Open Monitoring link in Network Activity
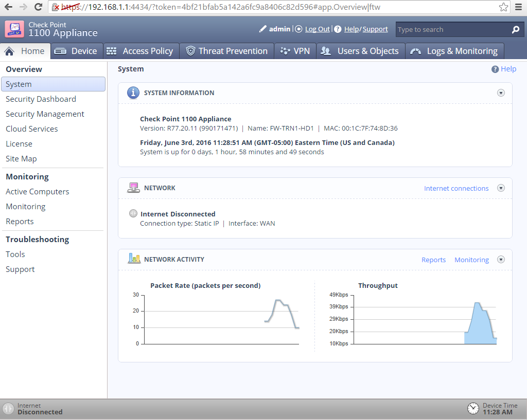Screen dimensions: 527x420 (x=471, y=260)
